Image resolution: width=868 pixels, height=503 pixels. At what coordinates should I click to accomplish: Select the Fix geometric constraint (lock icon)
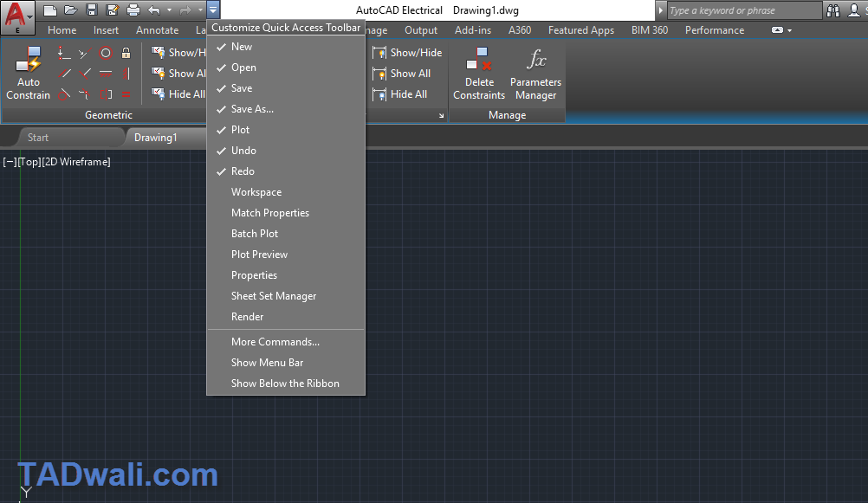[126, 52]
